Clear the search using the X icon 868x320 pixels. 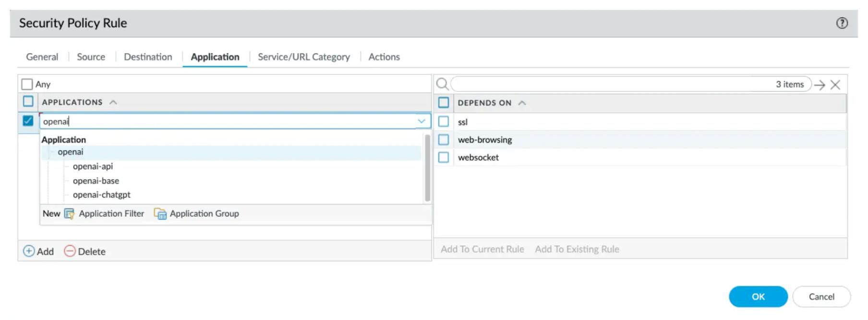835,85
